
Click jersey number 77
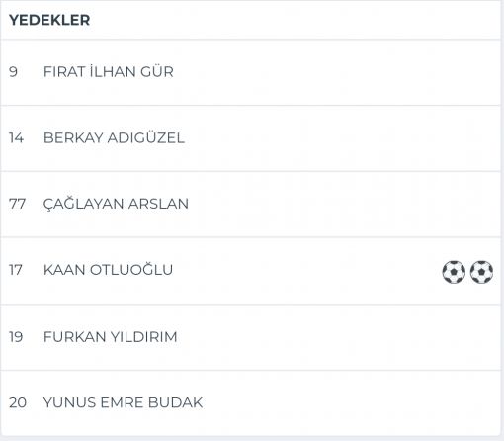[x=17, y=204]
